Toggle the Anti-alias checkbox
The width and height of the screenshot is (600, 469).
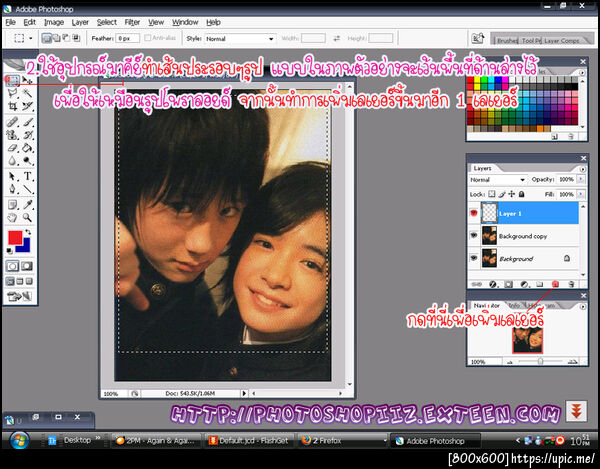(148, 38)
